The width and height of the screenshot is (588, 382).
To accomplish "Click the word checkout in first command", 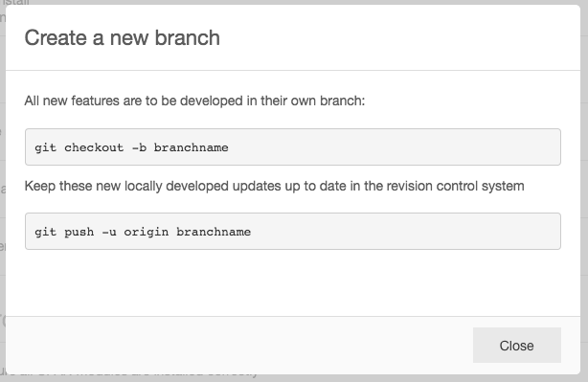I will point(94,147).
